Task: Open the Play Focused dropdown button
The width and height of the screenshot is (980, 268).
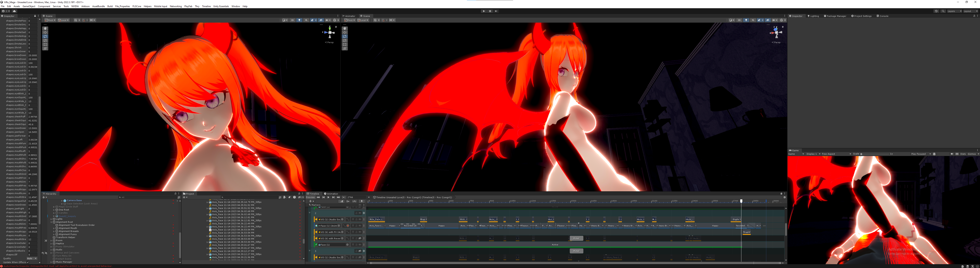Action: 921,154
